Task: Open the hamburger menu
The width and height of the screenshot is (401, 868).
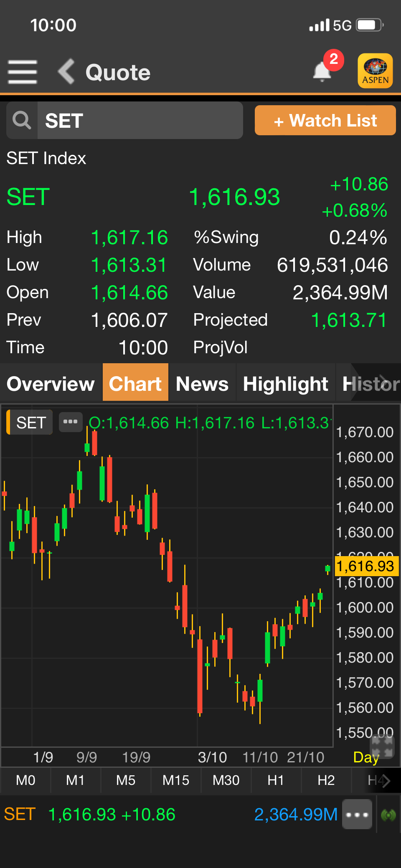Action: click(23, 72)
